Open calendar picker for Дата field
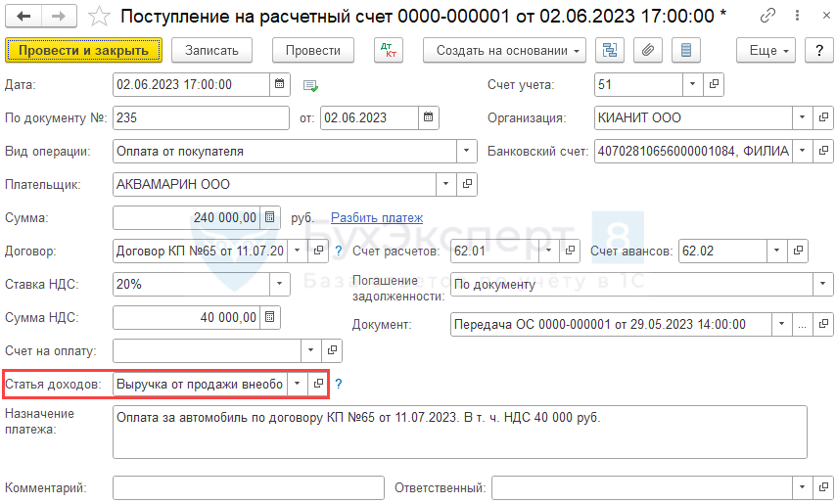Viewport: 836px width, 504px height. point(281,85)
